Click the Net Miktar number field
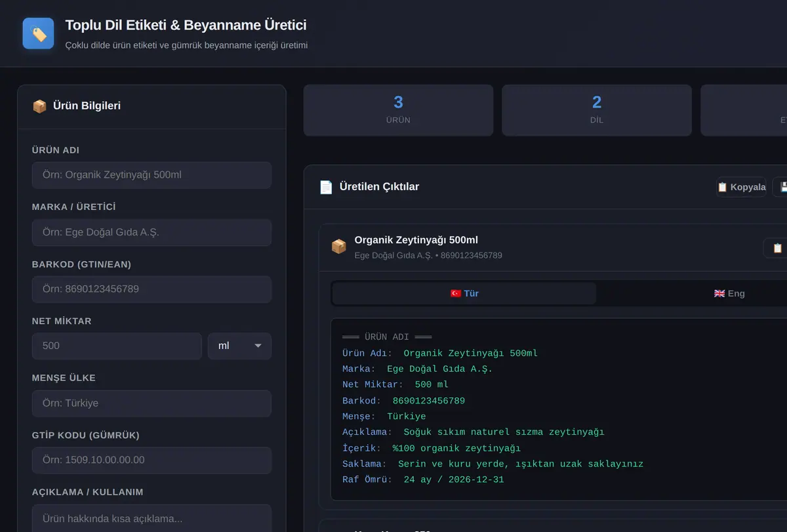787x532 pixels. pyautogui.click(x=117, y=346)
